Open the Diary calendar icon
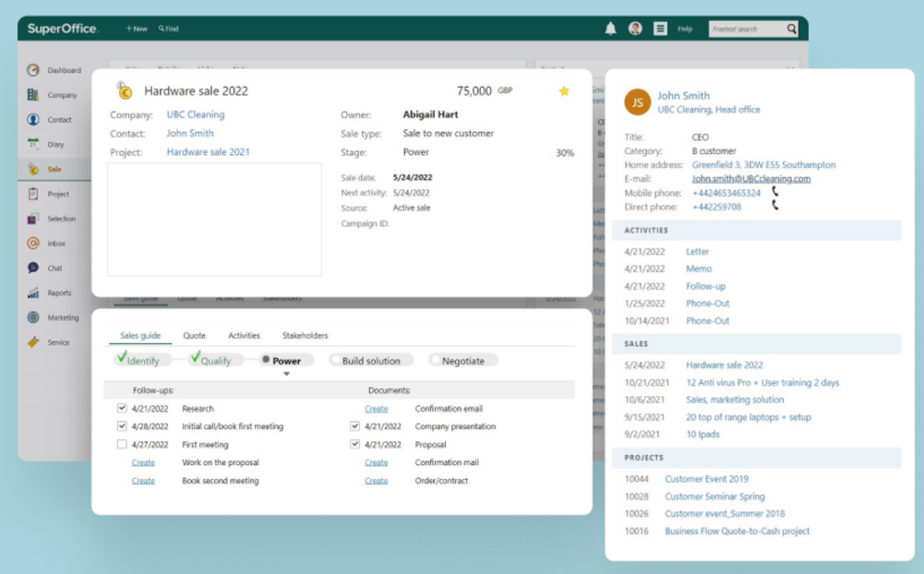The height and width of the screenshot is (574, 924). [x=33, y=145]
